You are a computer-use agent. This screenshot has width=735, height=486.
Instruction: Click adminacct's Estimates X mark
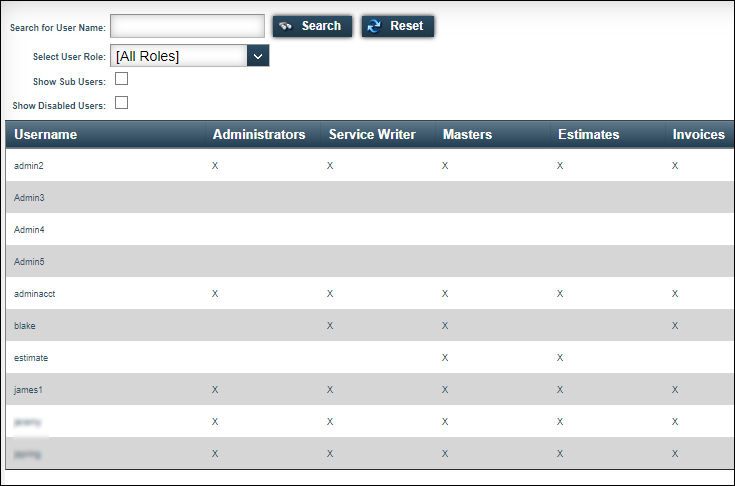[560, 293]
